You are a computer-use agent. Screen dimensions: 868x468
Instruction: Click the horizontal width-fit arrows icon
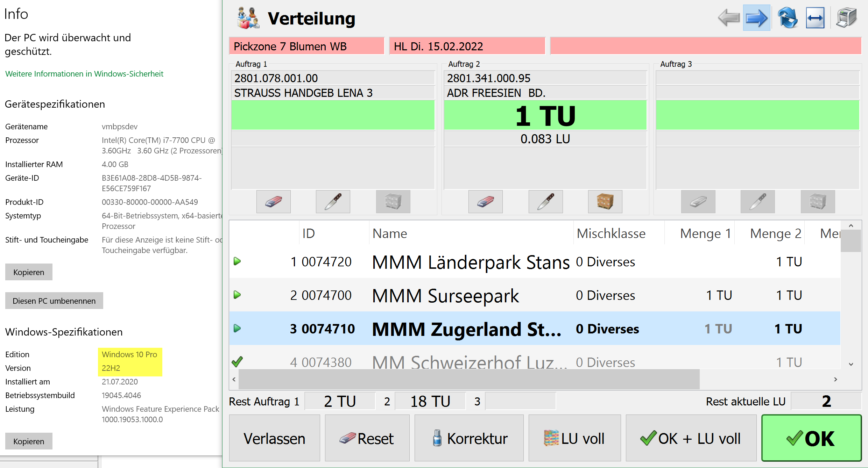tap(815, 18)
